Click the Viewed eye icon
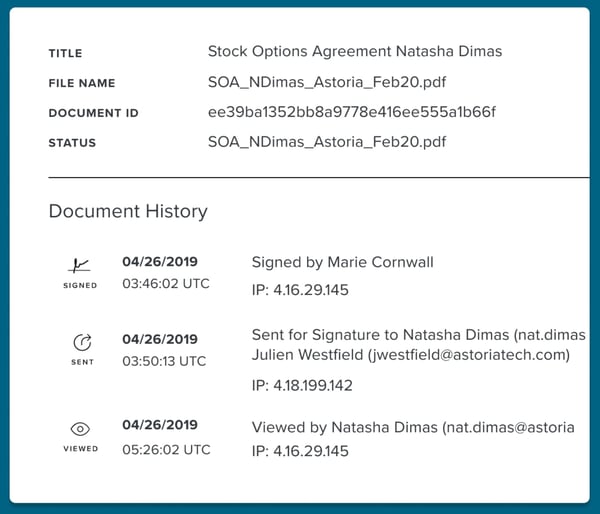The height and width of the screenshot is (514, 600). [81, 427]
